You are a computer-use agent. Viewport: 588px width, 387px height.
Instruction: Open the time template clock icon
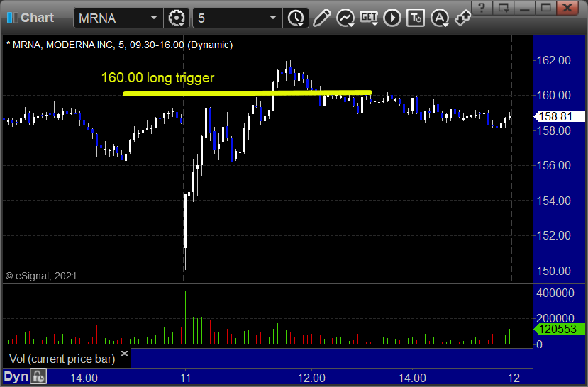tap(296, 18)
